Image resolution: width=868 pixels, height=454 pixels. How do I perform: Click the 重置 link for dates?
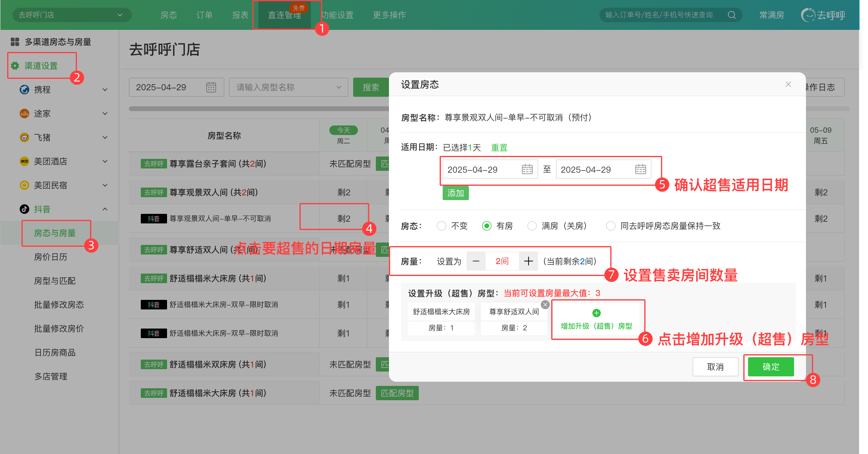click(499, 148)
